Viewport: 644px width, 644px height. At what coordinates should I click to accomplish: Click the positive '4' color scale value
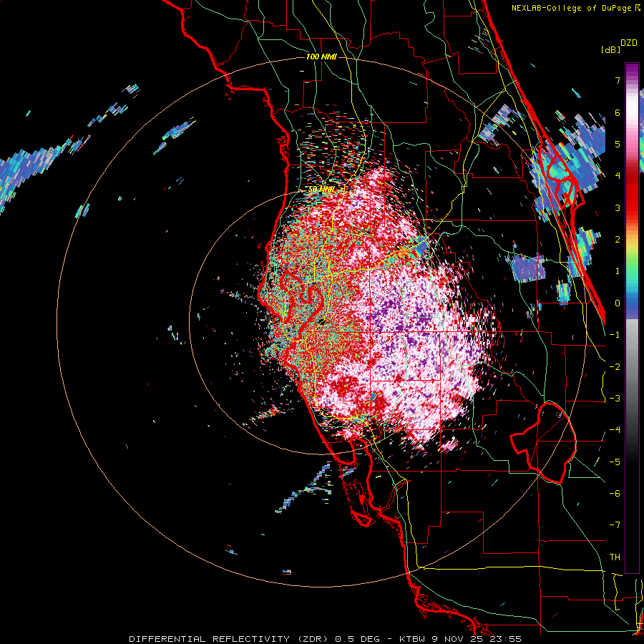tap(618, 176)
